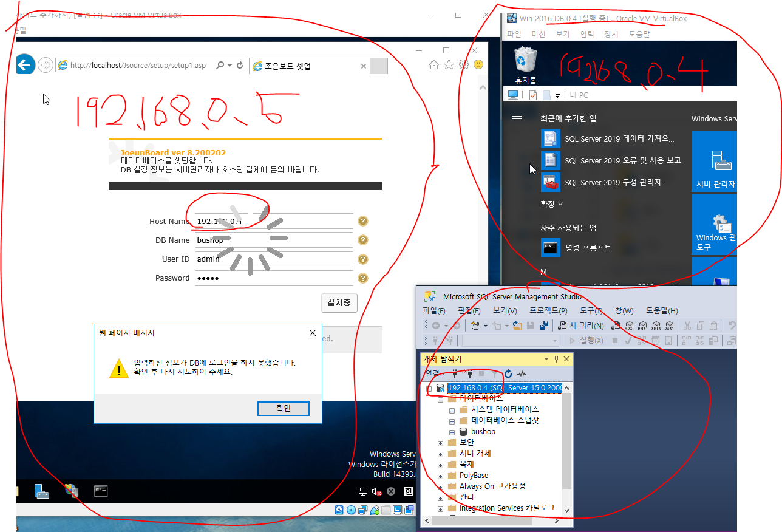Expand the PolyBase node

[440, 476]
